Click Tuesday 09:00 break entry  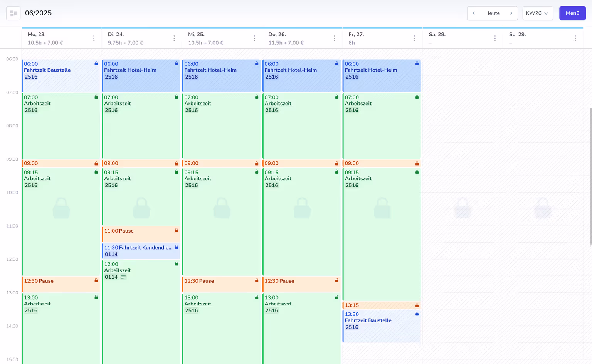pos(141,163)
